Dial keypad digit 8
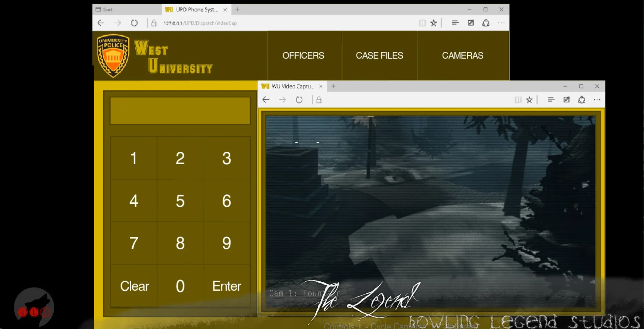 pyautogui.click(x=180, y=243)
